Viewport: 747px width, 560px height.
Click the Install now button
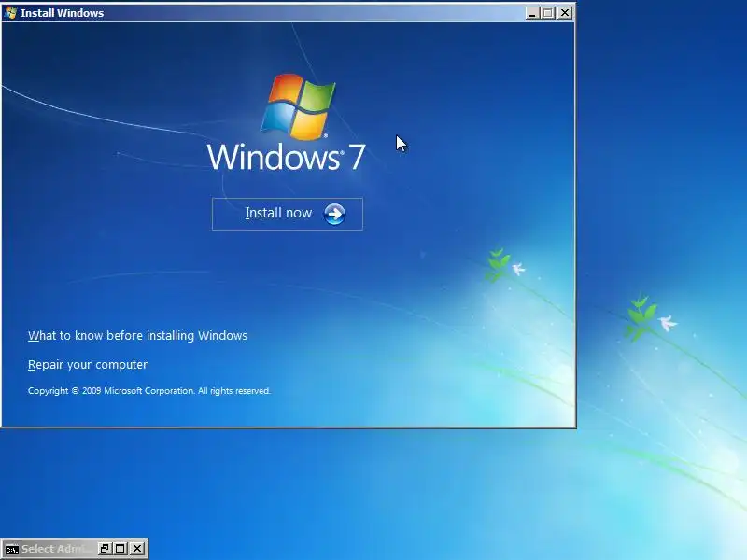coord(288,214)
